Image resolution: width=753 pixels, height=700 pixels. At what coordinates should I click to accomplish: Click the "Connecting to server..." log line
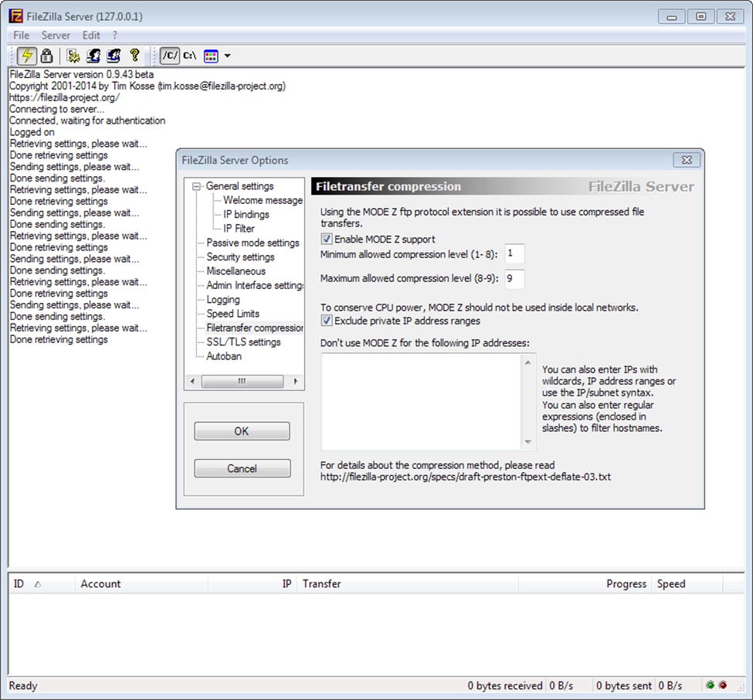(57, 109)
